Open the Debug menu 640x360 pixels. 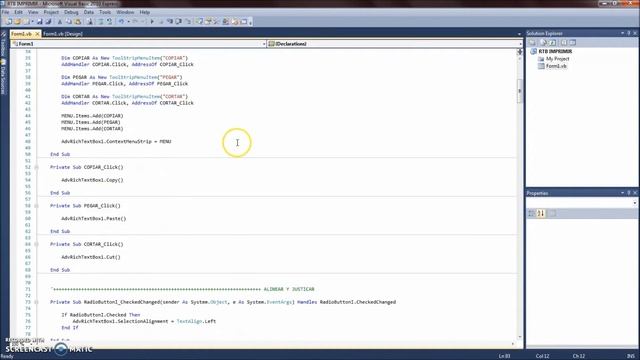[x=71, y=12]
